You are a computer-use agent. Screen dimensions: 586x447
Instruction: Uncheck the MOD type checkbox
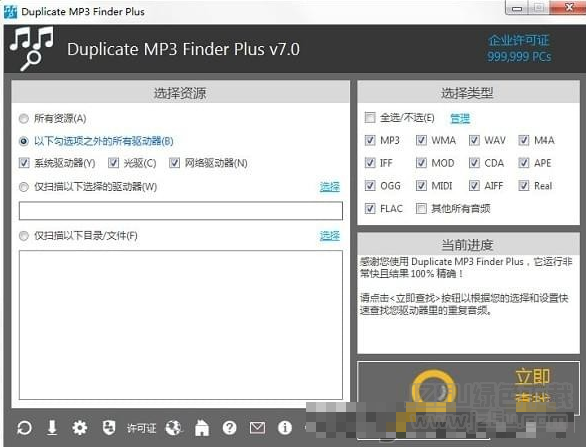pos(421,163)
